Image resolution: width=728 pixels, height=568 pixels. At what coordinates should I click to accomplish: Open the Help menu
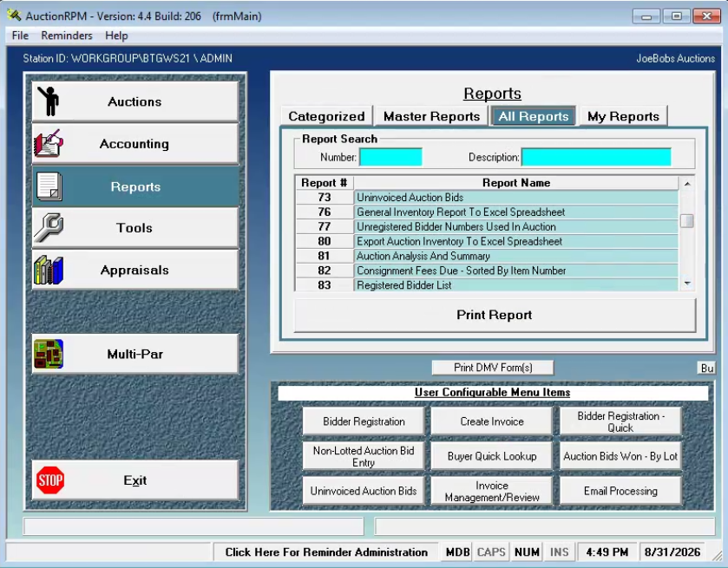116,36
